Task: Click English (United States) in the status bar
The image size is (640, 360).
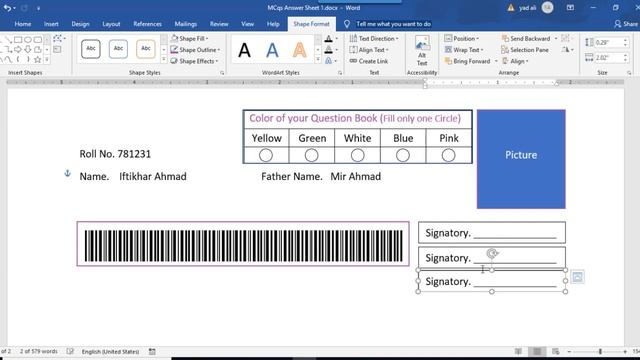Action: coord(110,352)
